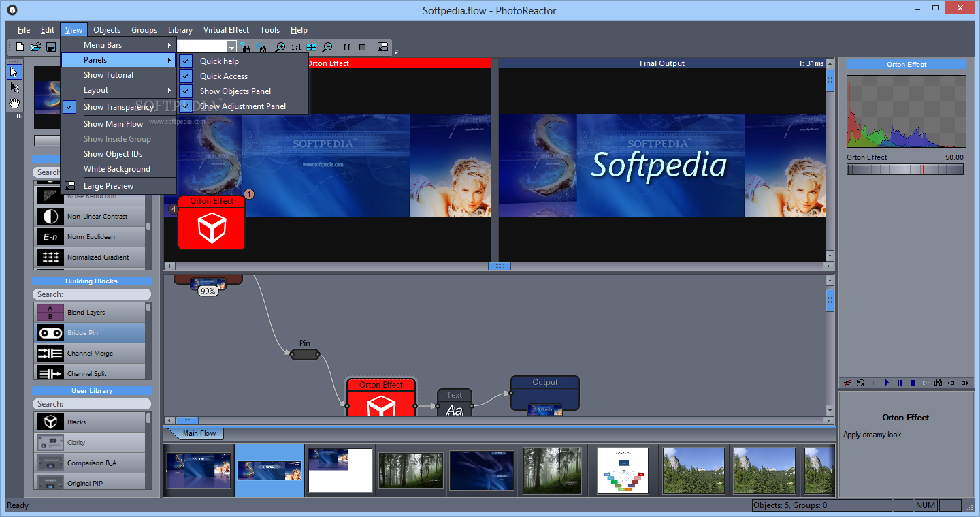Click the large preview layout toolbar icon
The image size is (980, 517).
coord(382,47)
